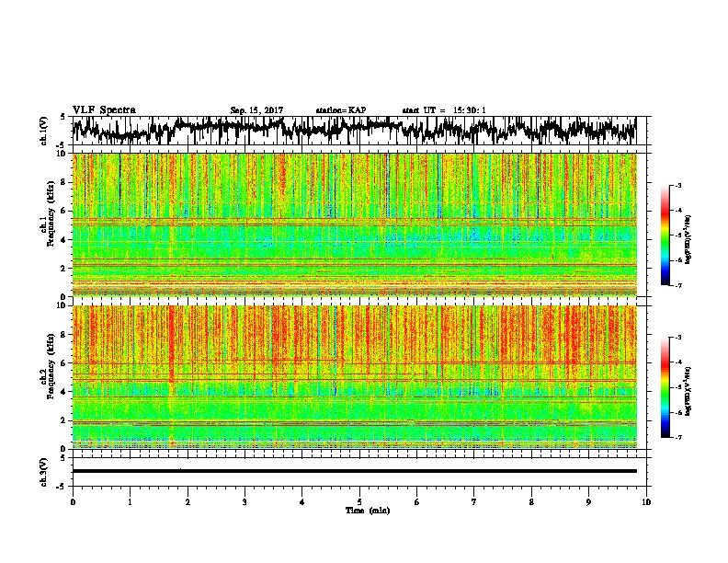Screen dimensions: 728x563
Task: Click the ch.3(V) upper tick label "5"
Action: point(63,458)
